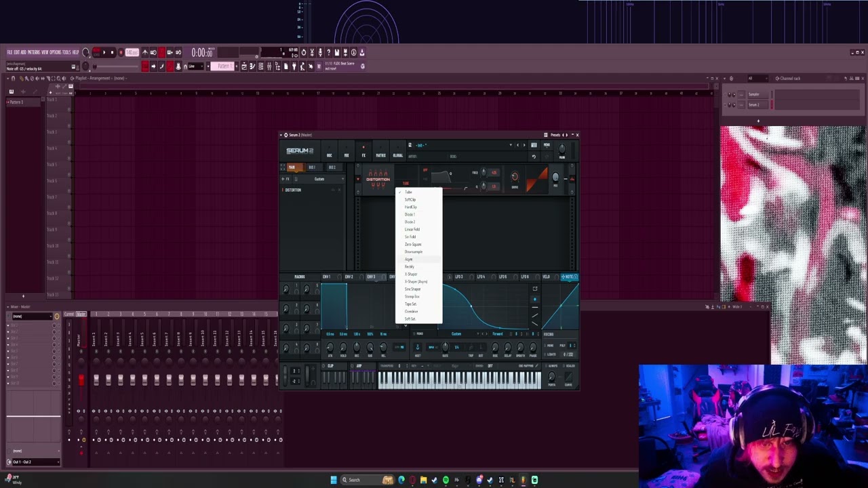Open the piano roll view icon
This screenshot has height=488, width=868.
(x=252, y=66)
